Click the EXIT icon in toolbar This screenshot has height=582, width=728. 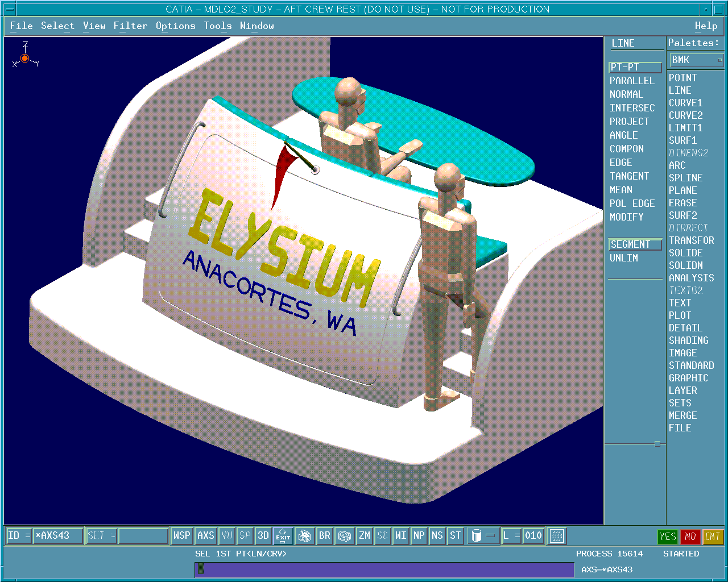pyautogui.click(x=283, y=535)
